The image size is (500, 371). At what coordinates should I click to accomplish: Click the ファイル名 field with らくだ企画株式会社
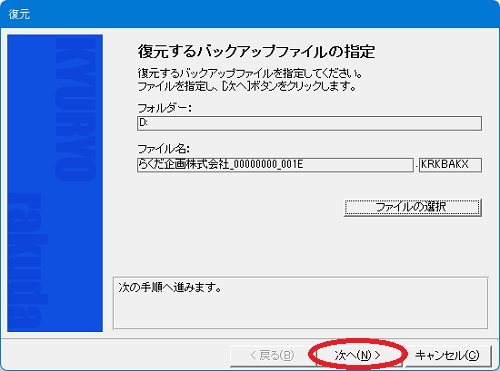point(275,165)
